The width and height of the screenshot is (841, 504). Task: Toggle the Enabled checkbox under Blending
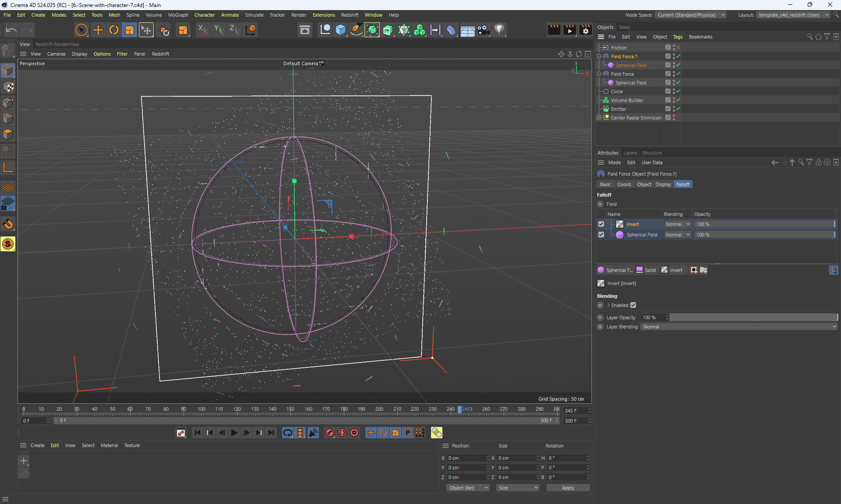(x=633, y=305)
